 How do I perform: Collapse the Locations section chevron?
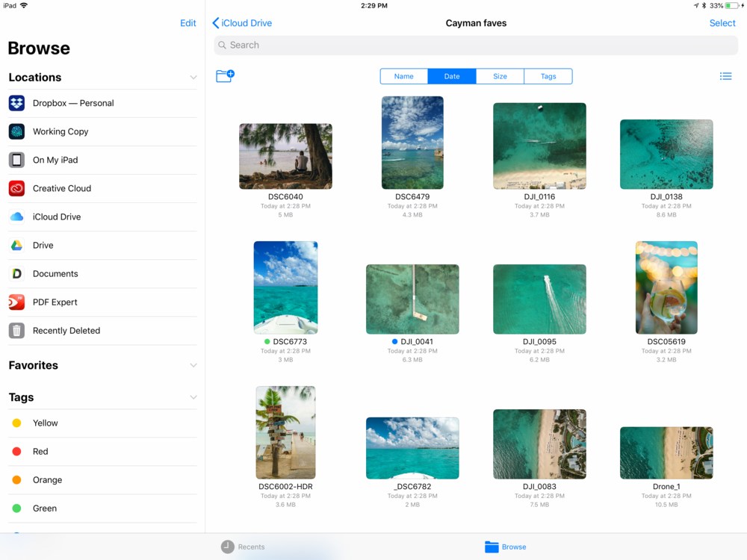(193, 78)
